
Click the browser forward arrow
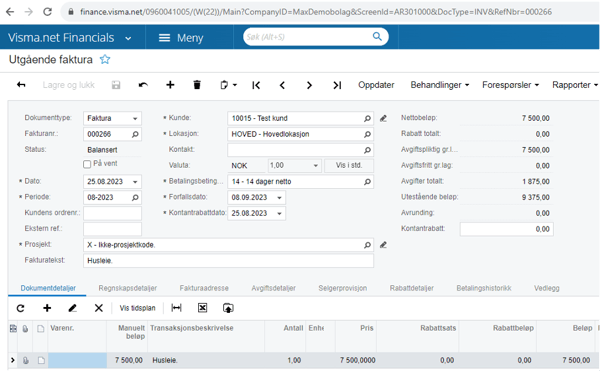29,12
